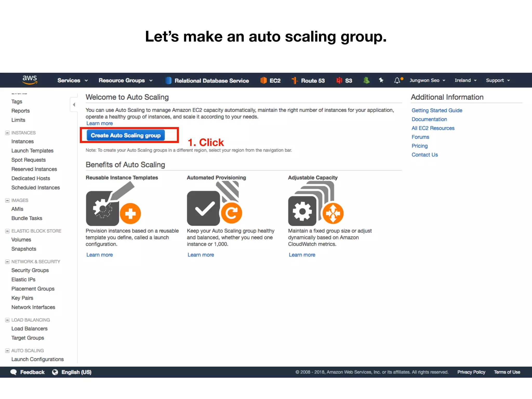Open the Resource Groups dropdown
Viewport: 532px width, 399px height.
click(125, 81)
